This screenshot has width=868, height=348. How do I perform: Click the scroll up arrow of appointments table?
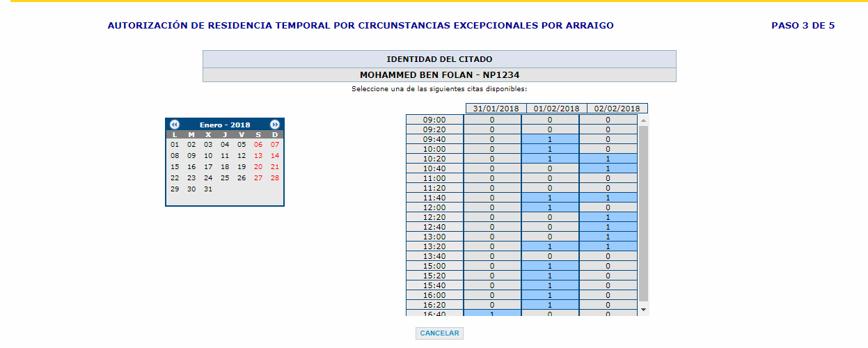click(x=643, y=120)
